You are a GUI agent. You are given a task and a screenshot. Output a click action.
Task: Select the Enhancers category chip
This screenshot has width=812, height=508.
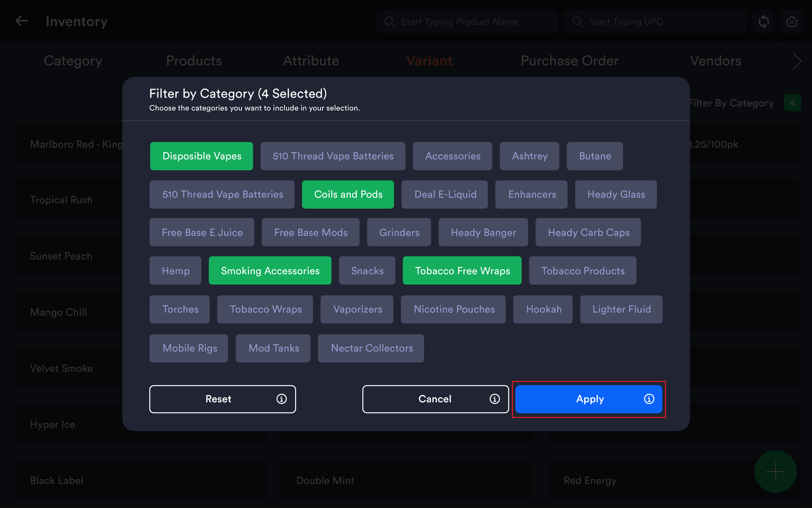coord(531,195)
